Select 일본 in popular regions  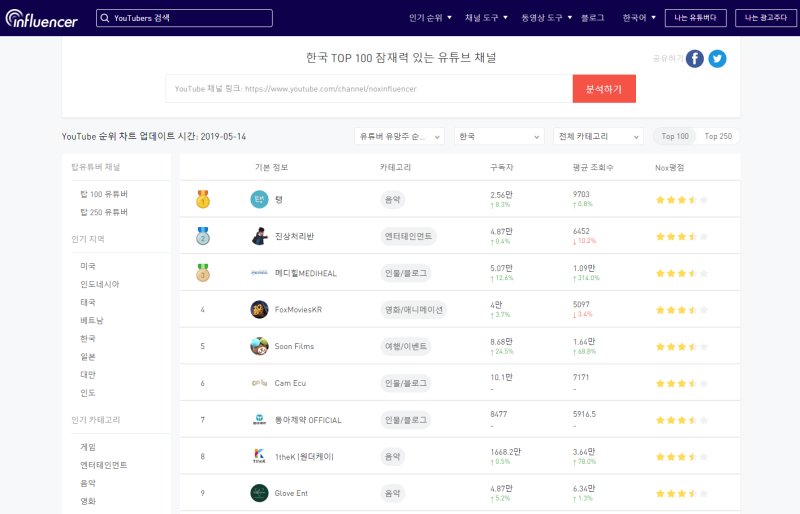(x=88, y=357)
